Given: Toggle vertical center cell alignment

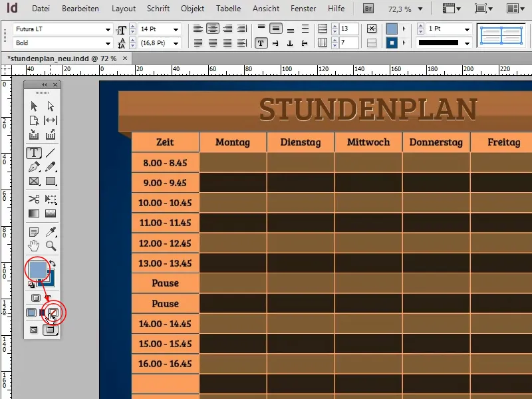Looking at the screenshot, I should pyautogui.click(x=276, y=29).
